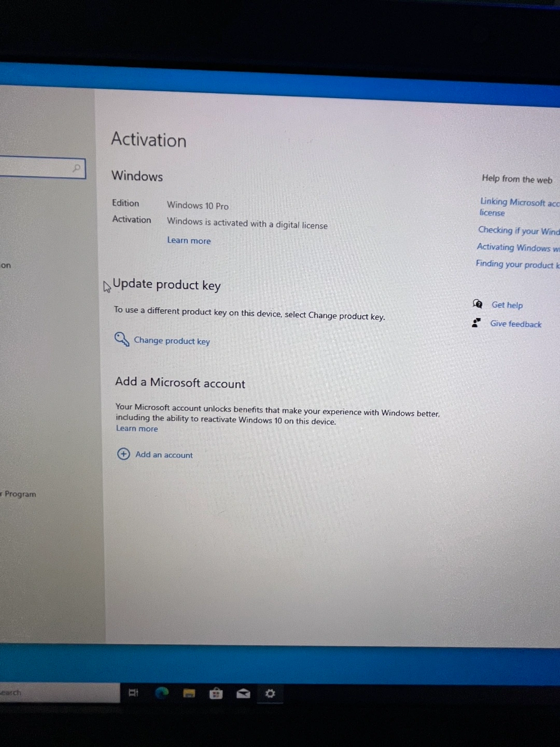Open the Finding your product key help link
Screen dimensions: 560x747
pyautogui.click(x=517, y=264)
